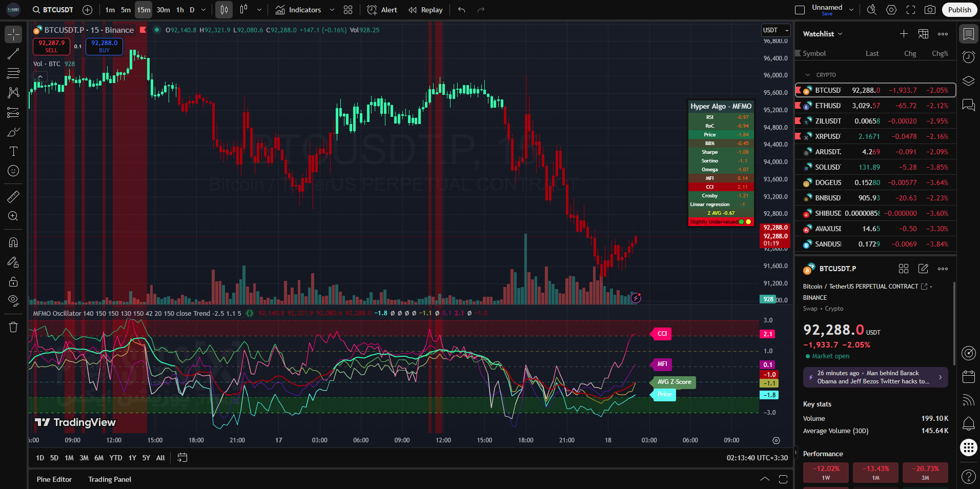The image size is (980, 489).
Task: Click the trash remove objects icon
Action: tap(13, 327)
